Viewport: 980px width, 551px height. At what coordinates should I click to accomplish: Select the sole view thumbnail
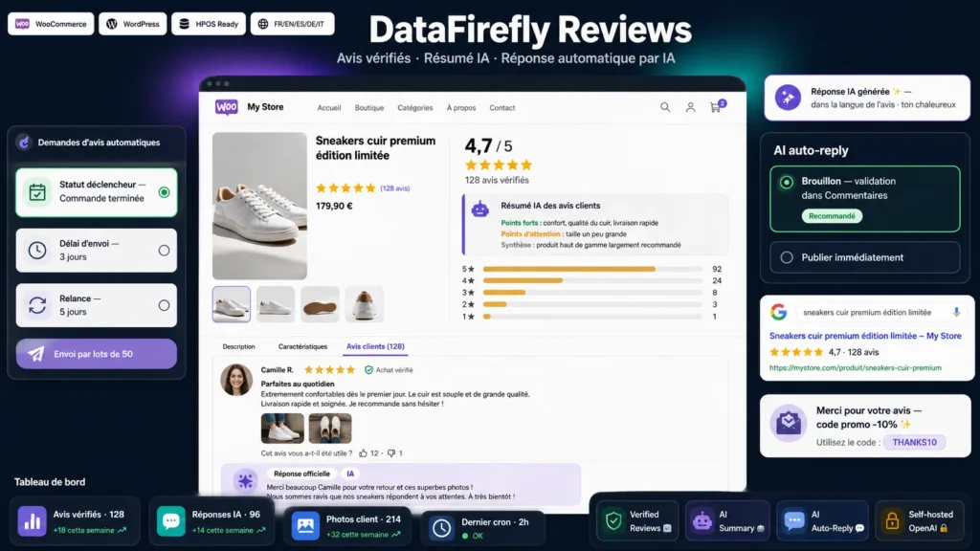point(320,304)
